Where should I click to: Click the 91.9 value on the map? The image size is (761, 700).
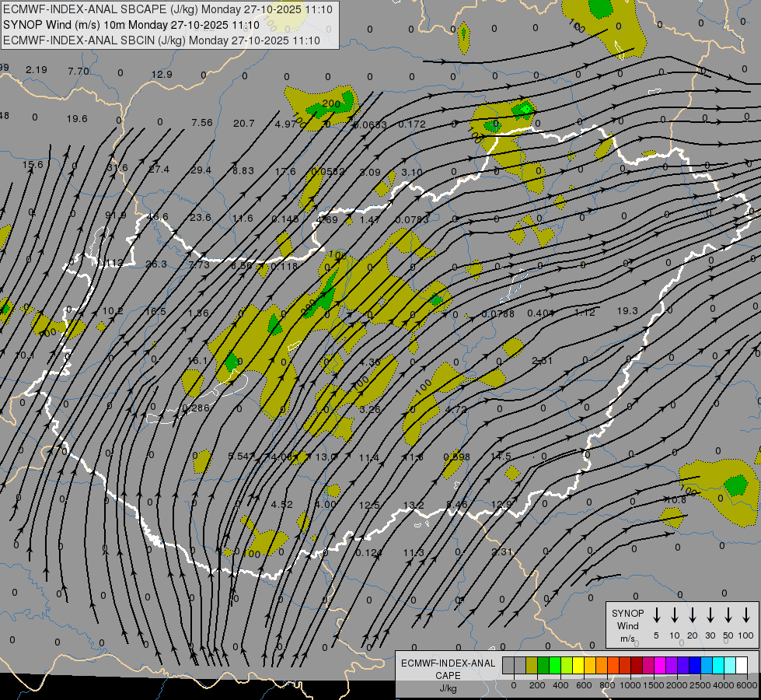(116, 215)
